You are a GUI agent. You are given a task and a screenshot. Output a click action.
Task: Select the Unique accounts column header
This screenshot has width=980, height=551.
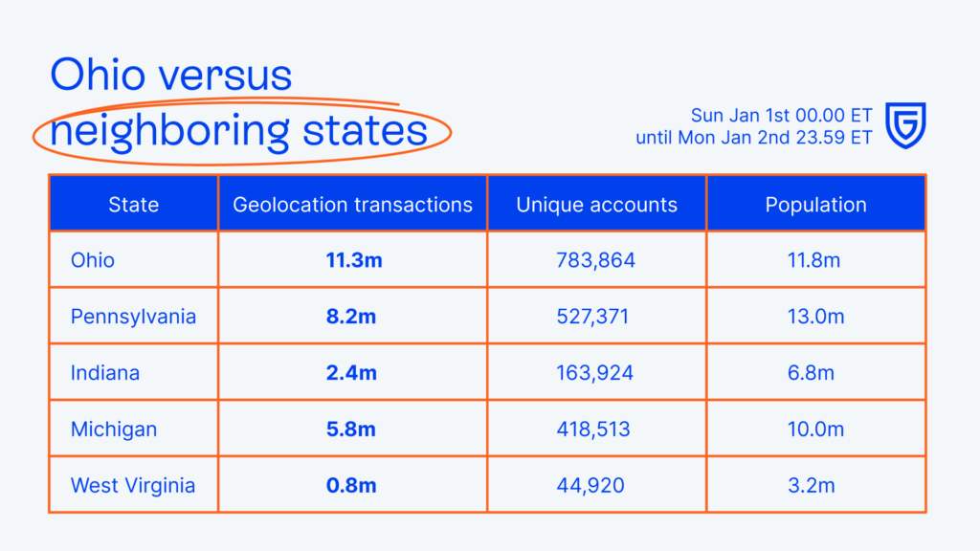pyautogui.click(x=596, y=204)
